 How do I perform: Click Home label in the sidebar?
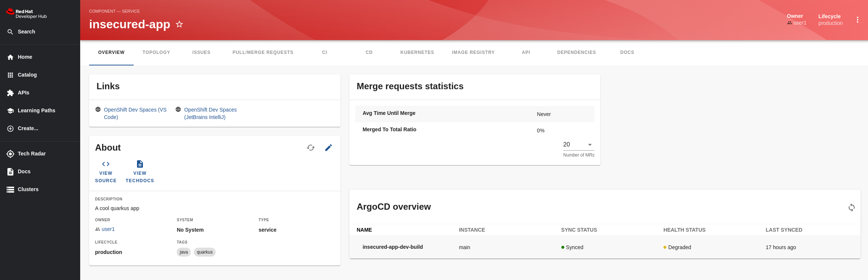(25, 57)
